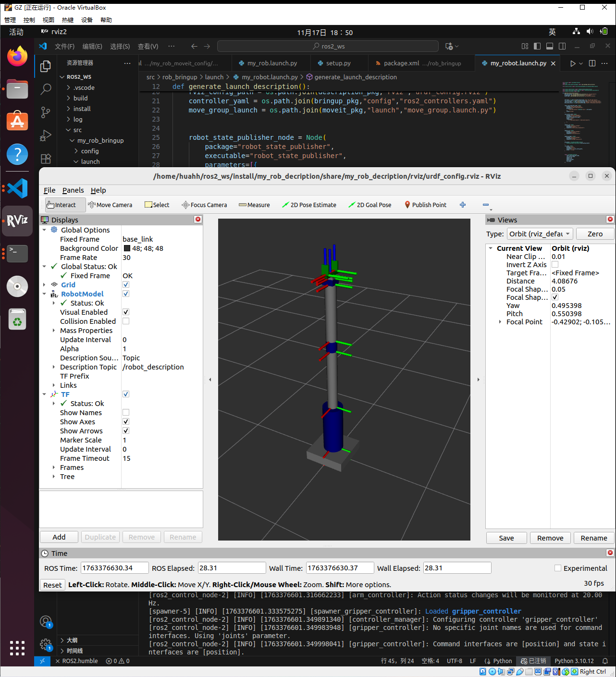Enable the Collision Enabled checkbox

125,321
